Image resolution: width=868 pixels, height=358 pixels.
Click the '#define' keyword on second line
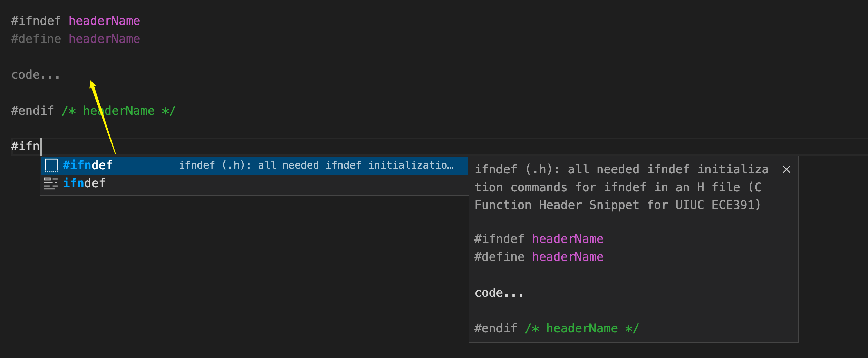point(36,39)
